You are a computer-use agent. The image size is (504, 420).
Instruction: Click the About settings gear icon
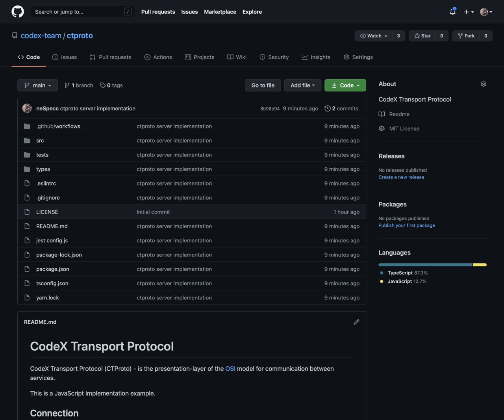(x=484, y=84)
